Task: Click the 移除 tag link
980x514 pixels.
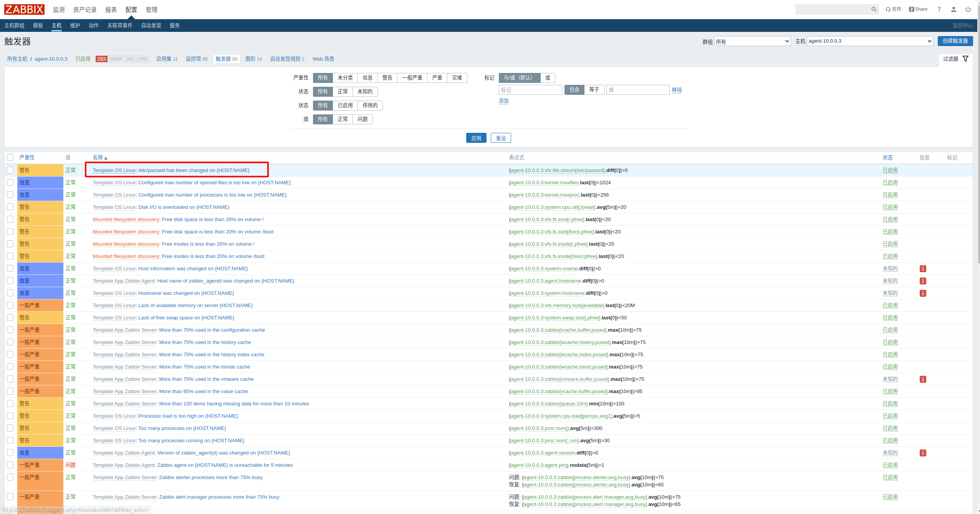Action: (x=677, y=90)
